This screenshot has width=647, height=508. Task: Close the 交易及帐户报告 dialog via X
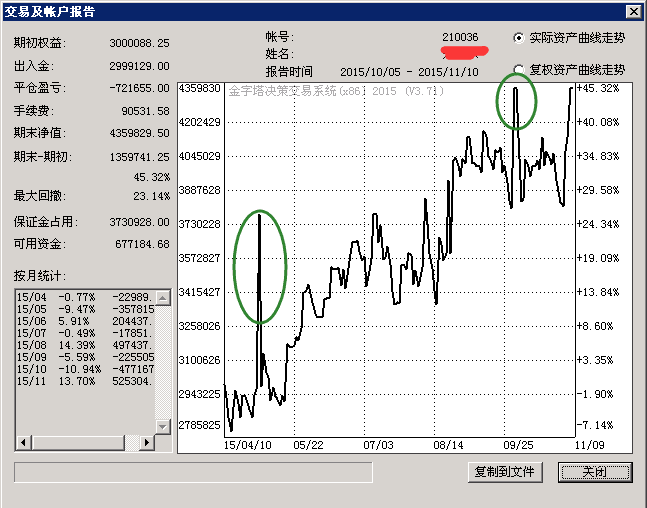[633, 11]
